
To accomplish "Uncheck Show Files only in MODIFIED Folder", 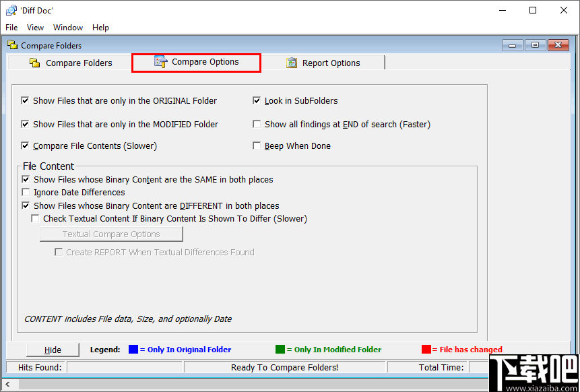I will point(25,124).
